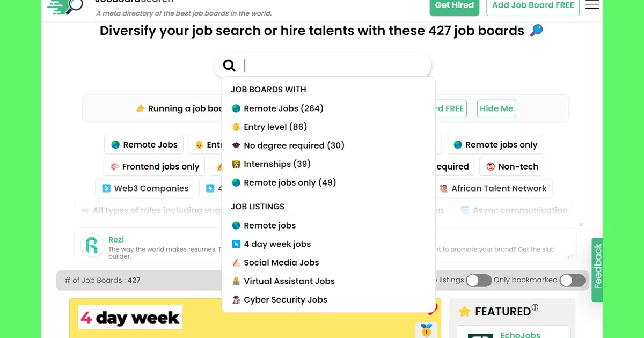644x338 pixels.
Task: Click the magnifier icon inside the search bar
Action: [x=229, y=65]
